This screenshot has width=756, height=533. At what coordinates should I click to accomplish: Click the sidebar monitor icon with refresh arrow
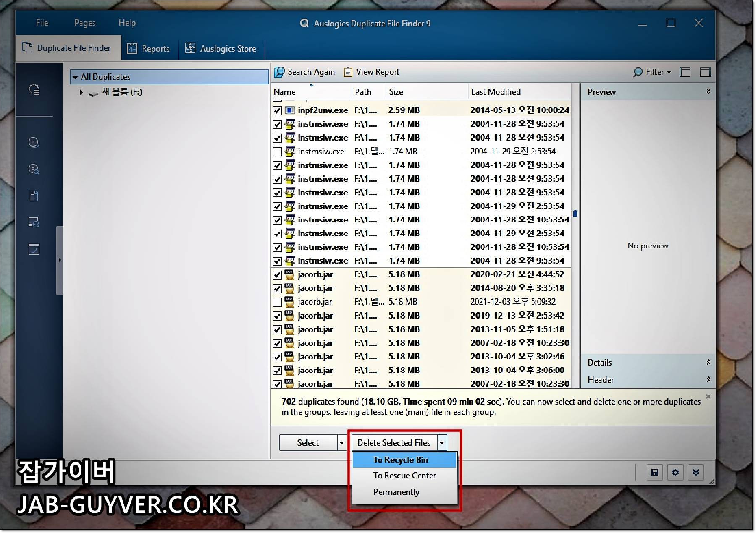34,222
